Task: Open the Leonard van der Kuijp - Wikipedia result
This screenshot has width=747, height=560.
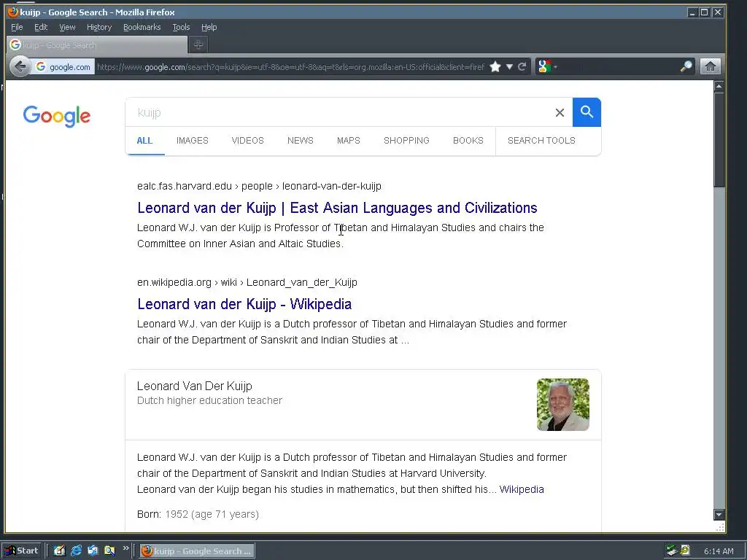Action: tap(244, 304)
